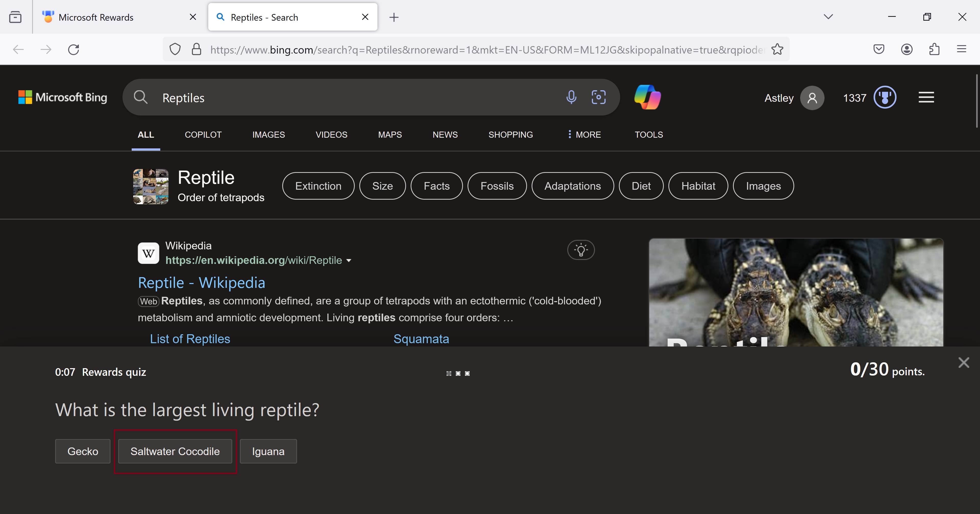
Task: Switch to the IMAGES search tab
Action: click(x=268, y=135)
